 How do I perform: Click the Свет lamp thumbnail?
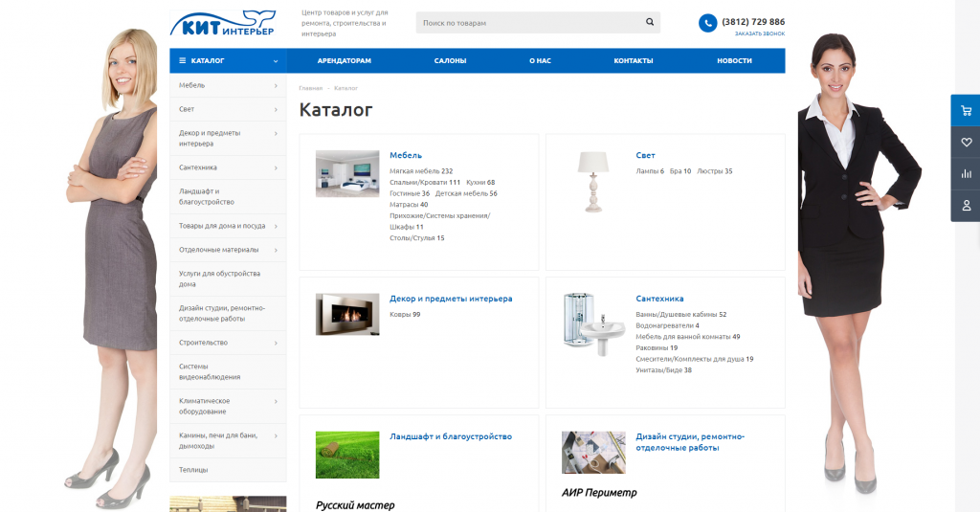[594, 181]
